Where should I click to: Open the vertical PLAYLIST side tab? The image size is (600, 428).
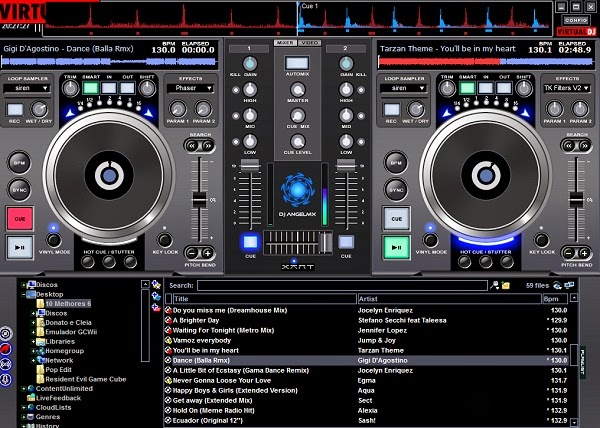click(x=583, y=362)
